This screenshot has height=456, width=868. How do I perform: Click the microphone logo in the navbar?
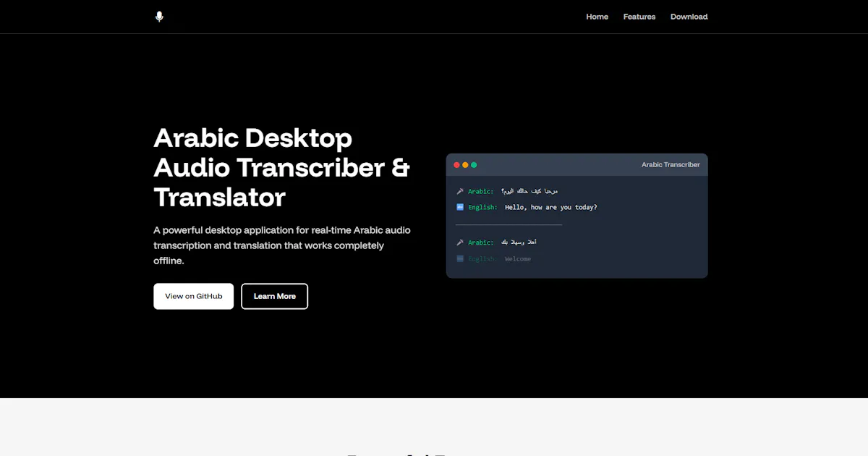click(159, 17)
